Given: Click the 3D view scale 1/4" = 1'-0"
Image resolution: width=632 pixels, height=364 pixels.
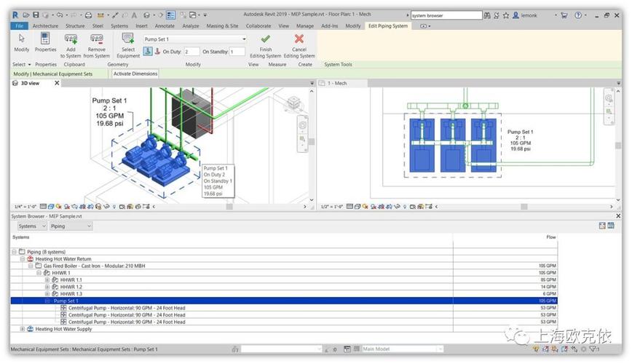Looking at the screenshot, I should pos(25,206).
